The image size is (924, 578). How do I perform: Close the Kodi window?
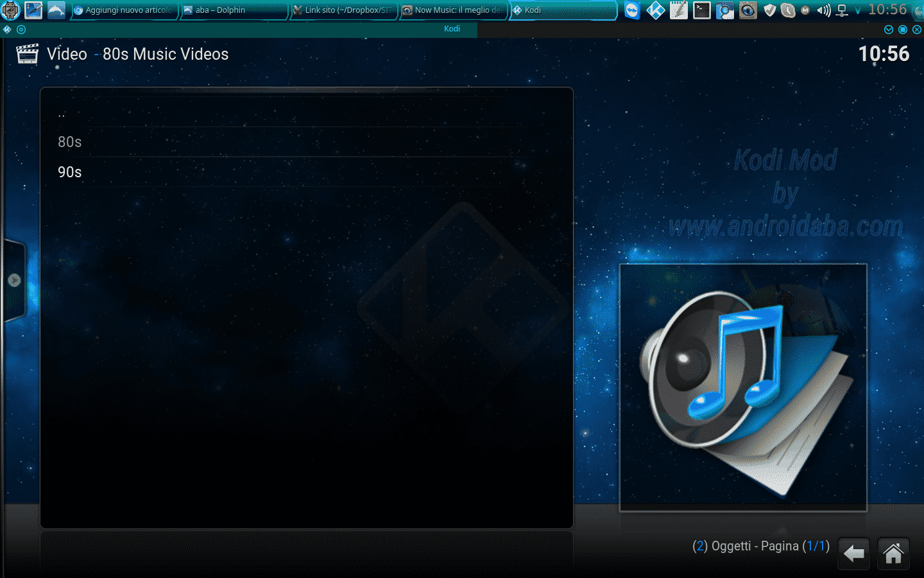point(917,30)
